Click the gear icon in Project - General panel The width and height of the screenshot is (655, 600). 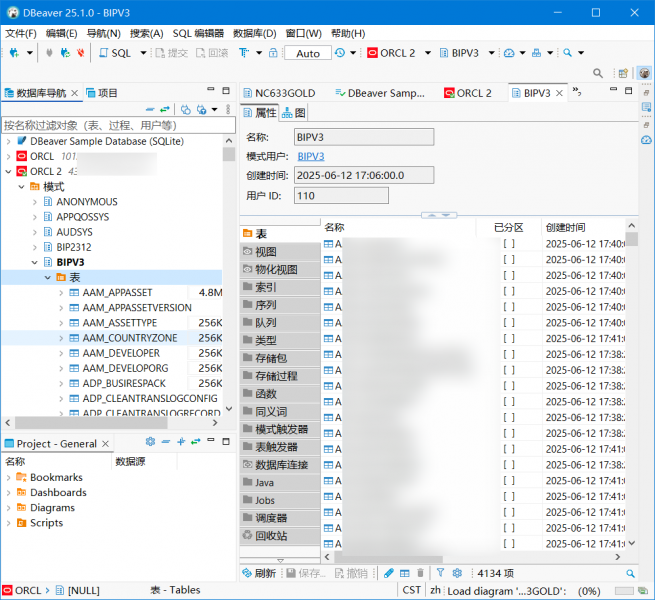(x=150, y=442)
